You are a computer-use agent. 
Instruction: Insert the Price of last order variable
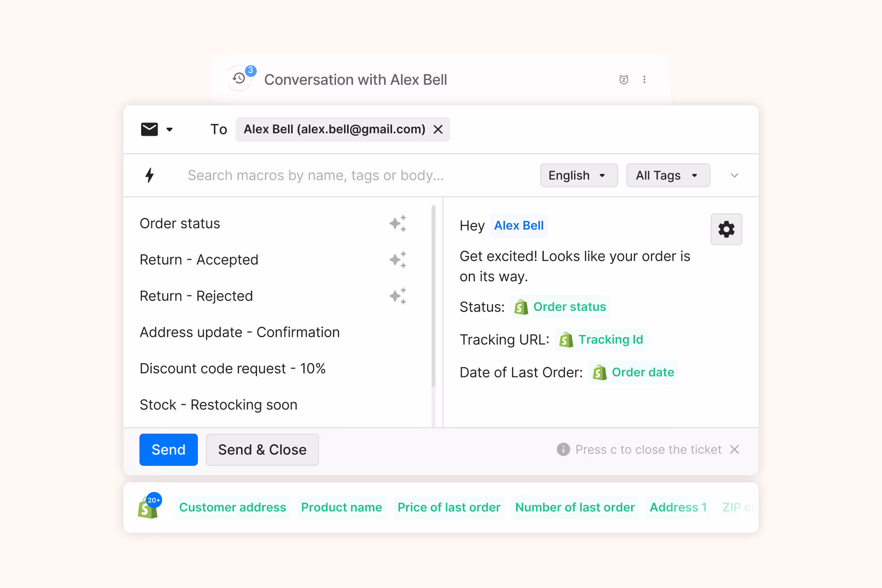point(449,507)
